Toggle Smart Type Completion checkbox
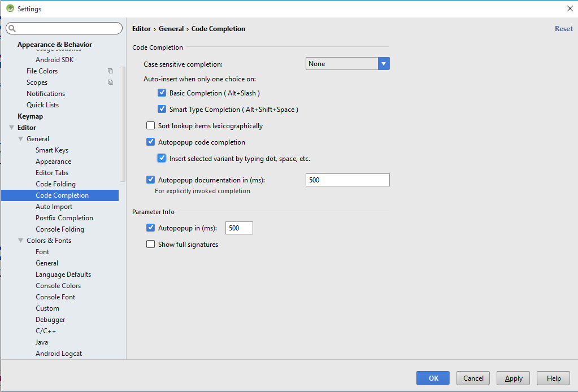Image resolution: width=578 pixels, height=392 pixels. pos(162,109)
